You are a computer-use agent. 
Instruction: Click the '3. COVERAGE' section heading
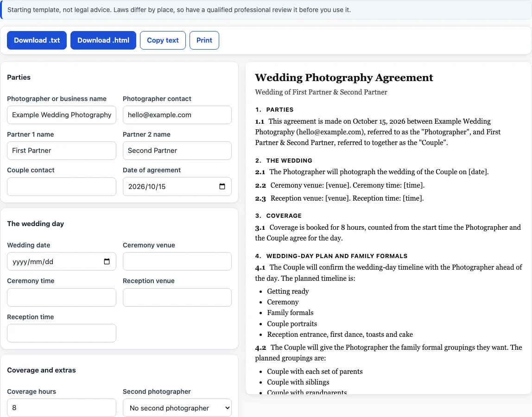[278, 216]
